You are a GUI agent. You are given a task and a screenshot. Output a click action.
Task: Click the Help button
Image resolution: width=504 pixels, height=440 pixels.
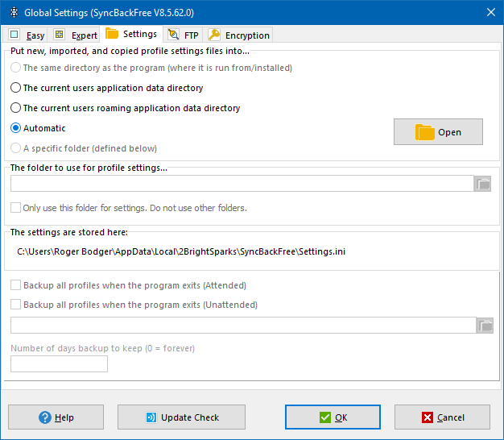click(x=56, y=417)
